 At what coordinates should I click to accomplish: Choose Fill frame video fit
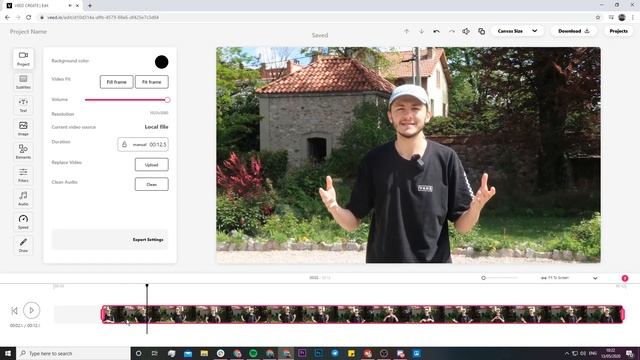pos(116,82)
